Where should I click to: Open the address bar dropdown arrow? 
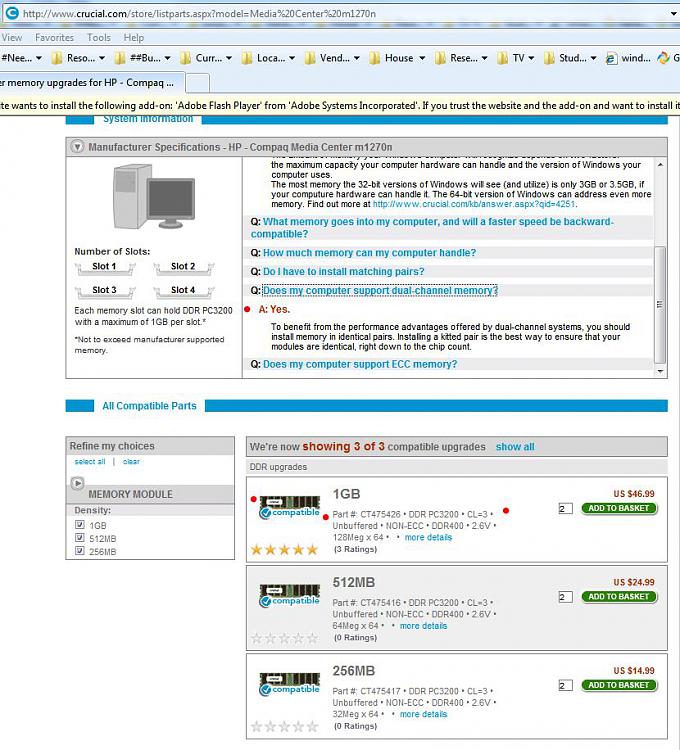tap(674, 13)
